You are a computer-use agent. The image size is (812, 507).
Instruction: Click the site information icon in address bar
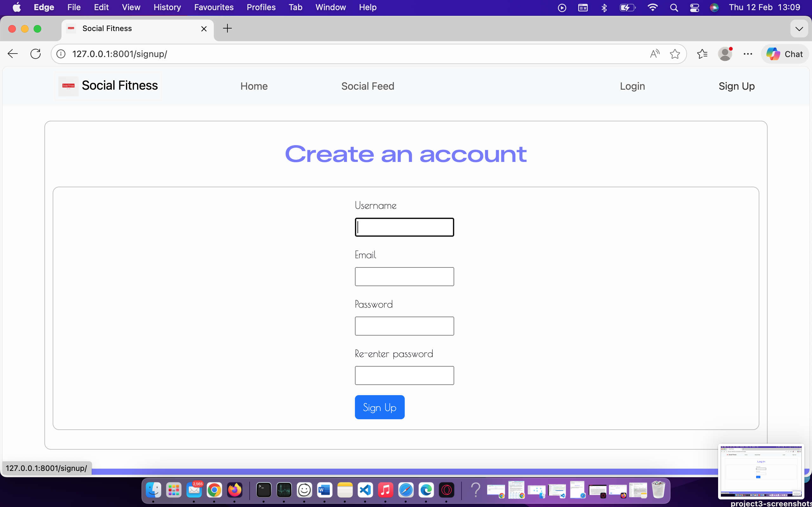click(61, 54)
